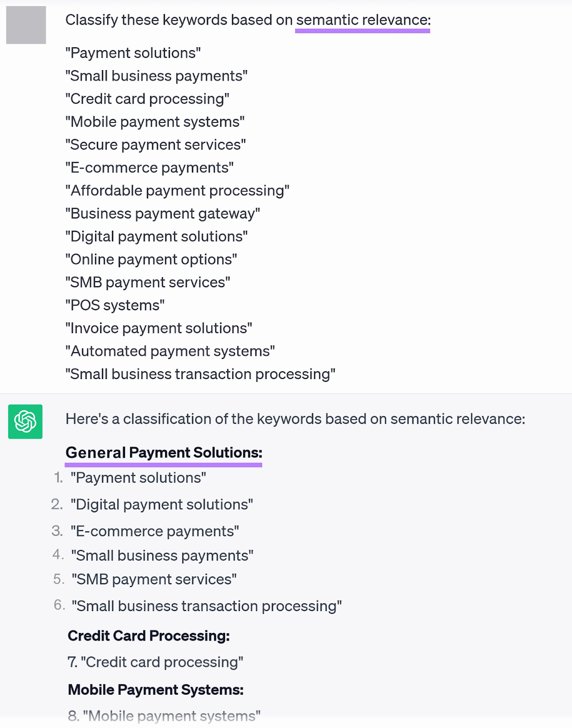
Task: Click "Secure payment services" in the prompt
Action: [156, 145]
